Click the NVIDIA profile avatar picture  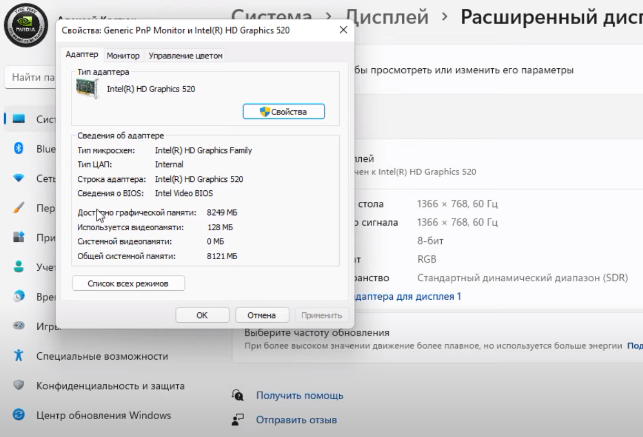click(x=26, y=25)
